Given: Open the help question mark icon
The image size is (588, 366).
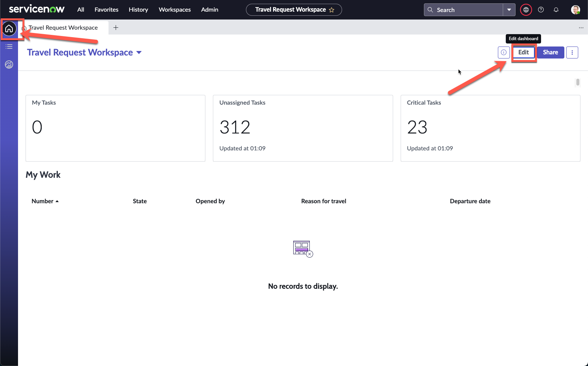Looking at the screenshot, I should pos(541,10).
